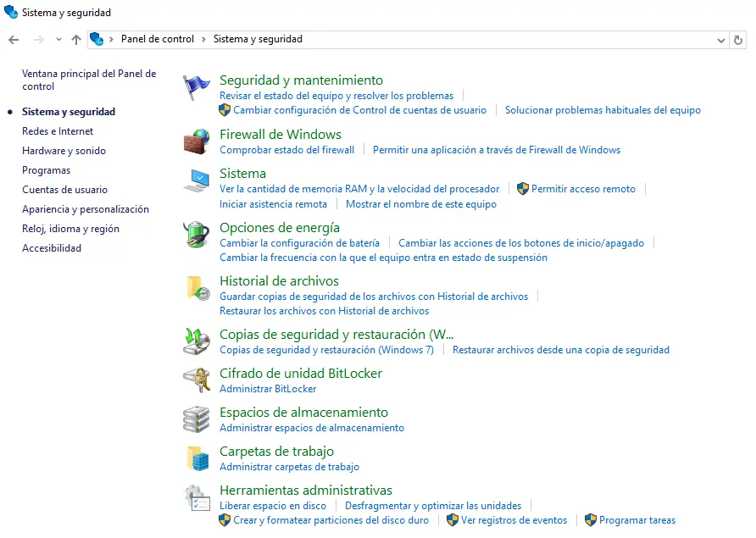Screen dimensions: 756x538
Task: Click the Sistema monitor icon
Action: (197, 180)
